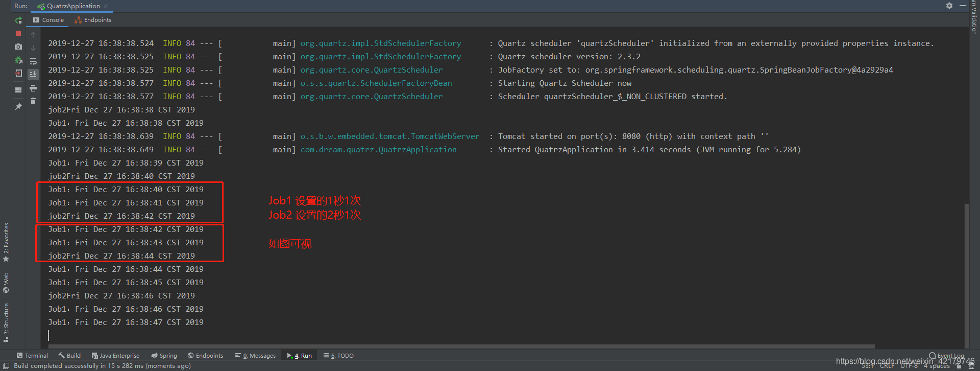Click the CRLF line separator selector
This screenshot has width=980, height=371.
[887, 366]
